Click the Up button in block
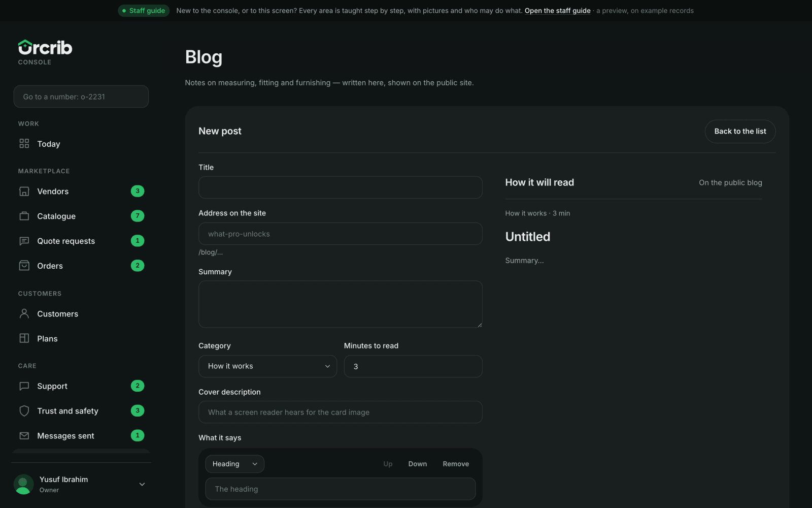The width and height of the screenshot is (812, 508). click(388, 464)
